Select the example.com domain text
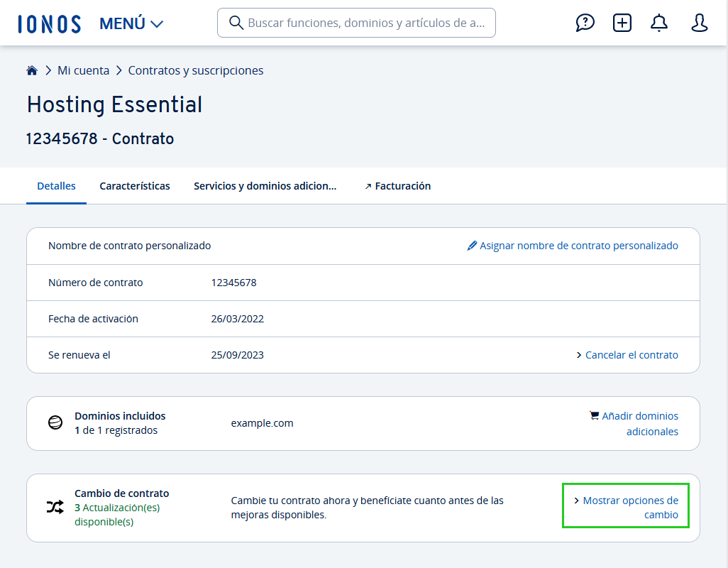This screenshot has width=728, height=568. [x=262, y=423]
